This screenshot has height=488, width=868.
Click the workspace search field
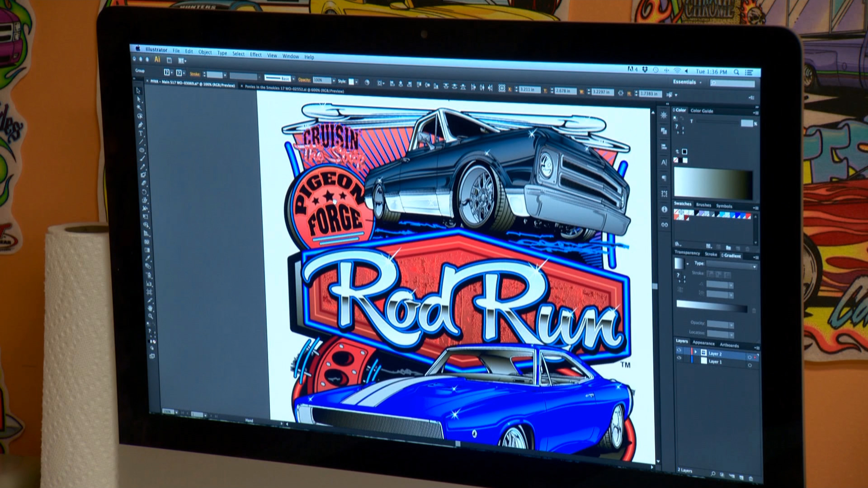[732, 83]
